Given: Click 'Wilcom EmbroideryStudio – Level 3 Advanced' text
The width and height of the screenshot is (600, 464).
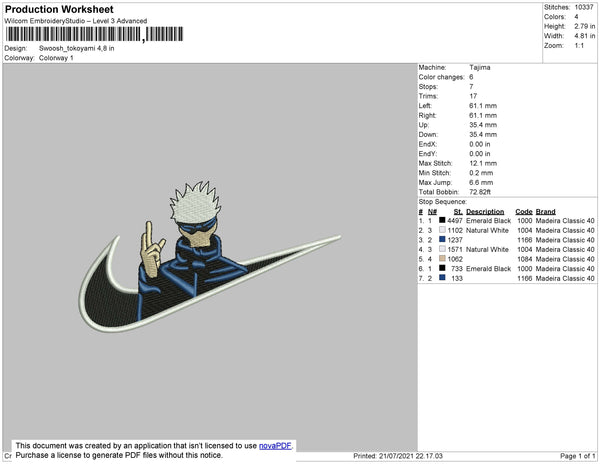Looking at the screenshot, I should pyautogui.click(x=76, y=21).
